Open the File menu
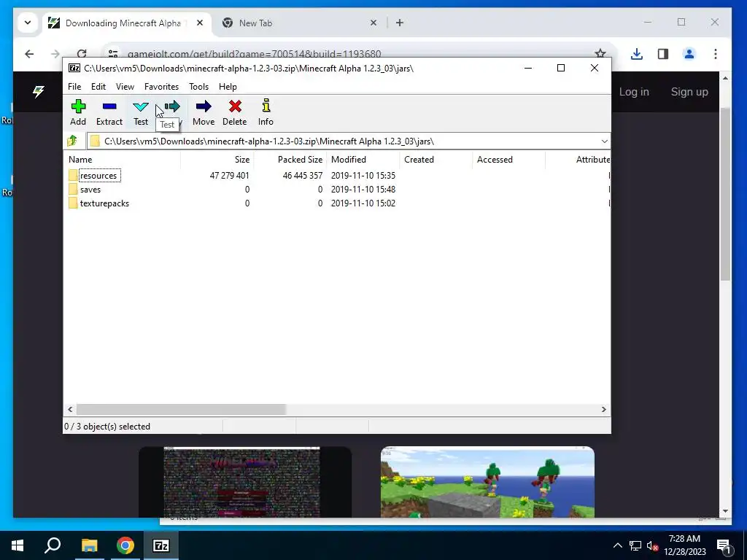747x560 pixels. click(x=74, y=87)
